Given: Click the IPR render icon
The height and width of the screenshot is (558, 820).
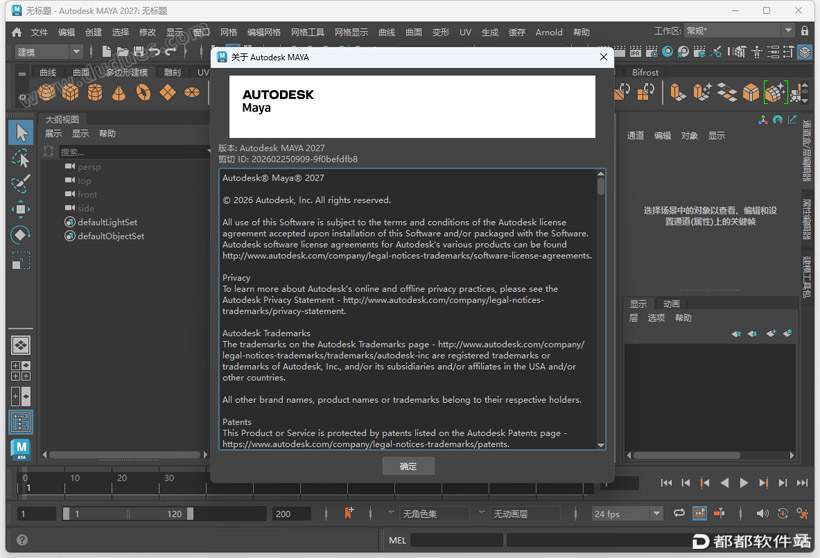Looking at the screenshot, I should (x=635, y=52).
